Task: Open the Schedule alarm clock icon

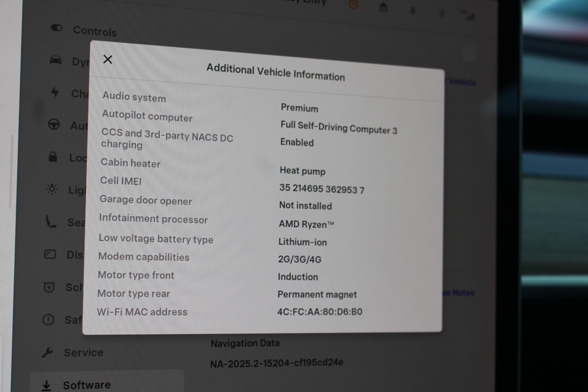Action: [49, 287]
